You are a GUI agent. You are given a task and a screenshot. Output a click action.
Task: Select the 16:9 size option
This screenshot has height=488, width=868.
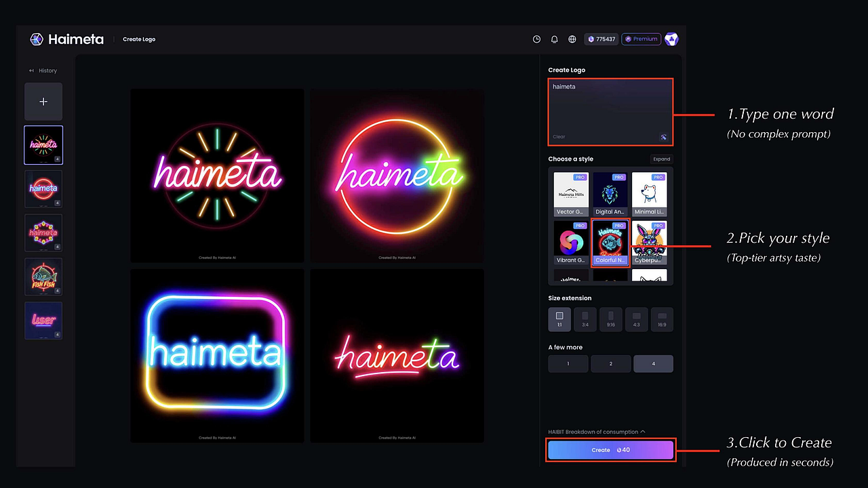[662, 319]
